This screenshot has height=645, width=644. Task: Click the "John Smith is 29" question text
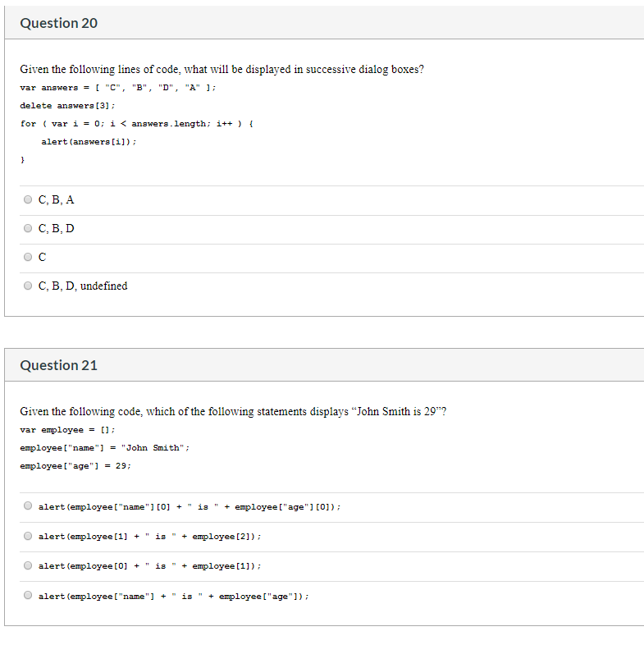coord(233,411)
